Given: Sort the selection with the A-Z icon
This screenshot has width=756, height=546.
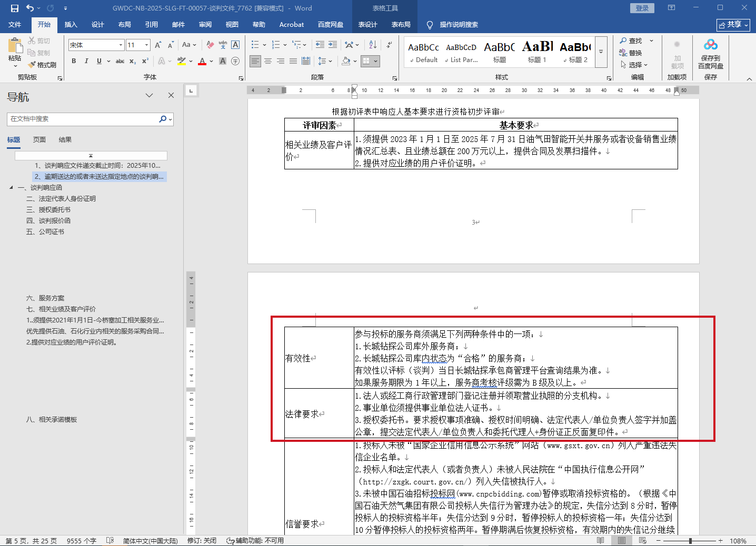Looking at the screenshot, I should (x=373, y=45).
